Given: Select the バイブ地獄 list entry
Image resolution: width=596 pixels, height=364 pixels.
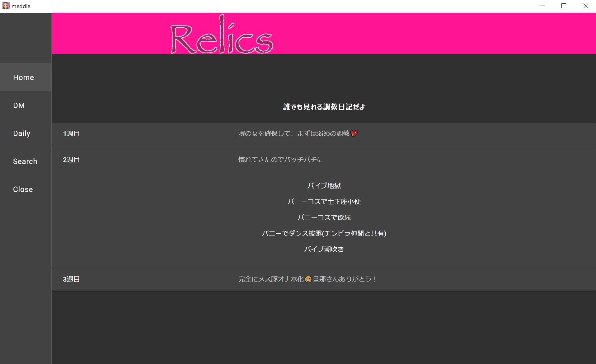Looking at the screenshot, I should [324, 186].
